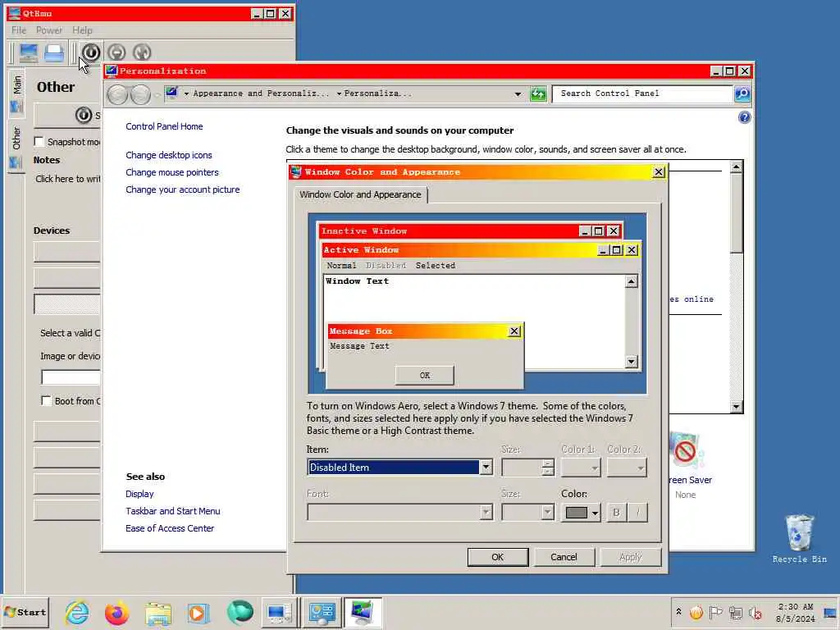Open the Power menu in QtEmu
The width and height of the screenshot is (840, 630).
(49, 30)
